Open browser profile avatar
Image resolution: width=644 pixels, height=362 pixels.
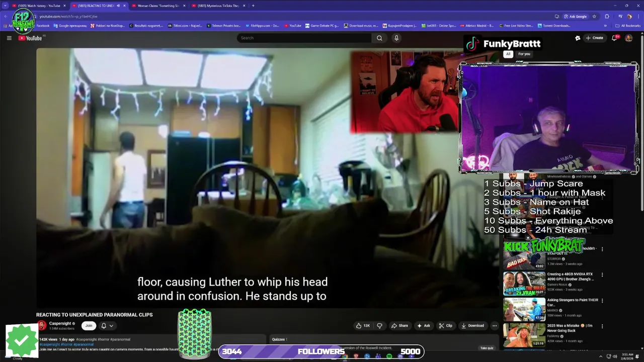pos(629,16)
